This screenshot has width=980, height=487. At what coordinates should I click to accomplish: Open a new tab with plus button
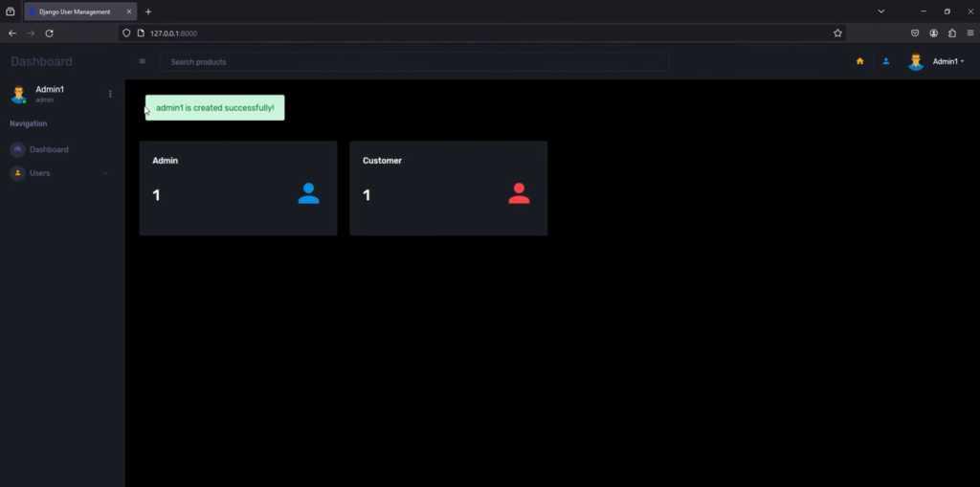pyautogui.click(x=148, y=11)
